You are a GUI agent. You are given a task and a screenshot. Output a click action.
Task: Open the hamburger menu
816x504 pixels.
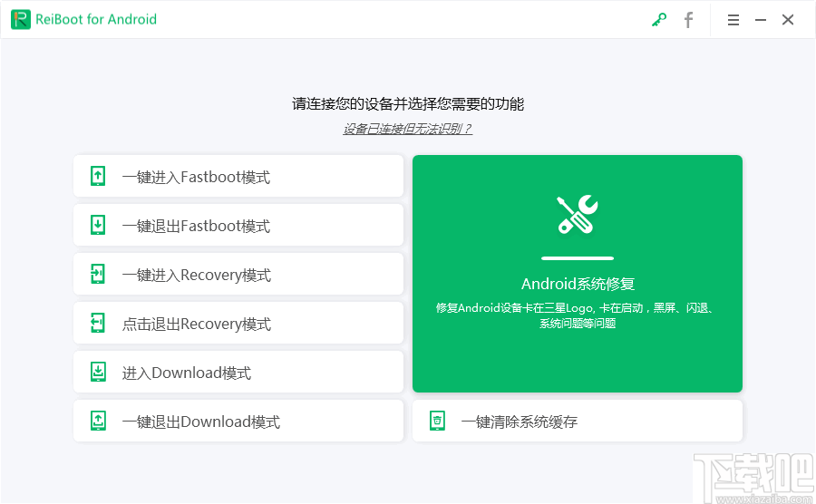[x=733, y=20]
